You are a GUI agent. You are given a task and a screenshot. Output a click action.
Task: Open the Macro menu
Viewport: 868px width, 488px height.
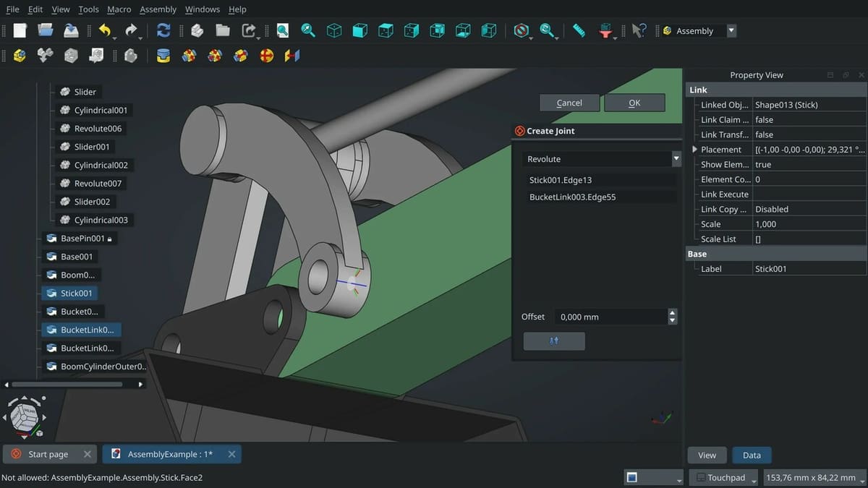pos(119,9)
